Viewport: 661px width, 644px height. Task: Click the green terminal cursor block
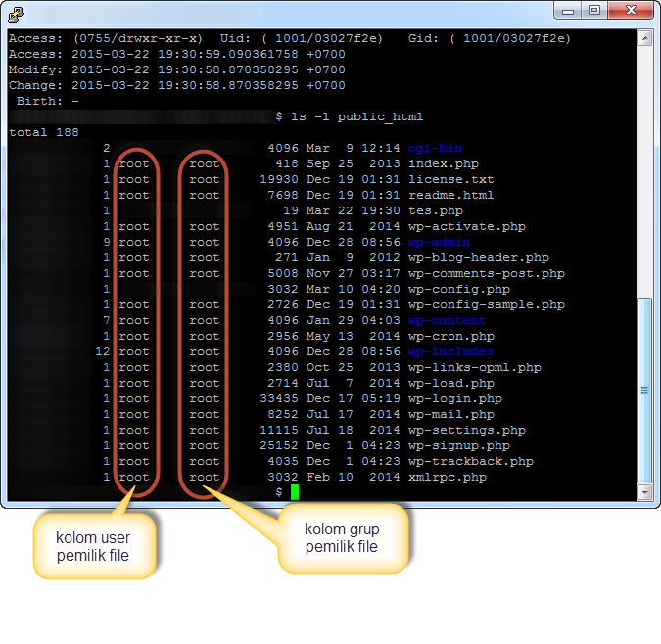294,492
